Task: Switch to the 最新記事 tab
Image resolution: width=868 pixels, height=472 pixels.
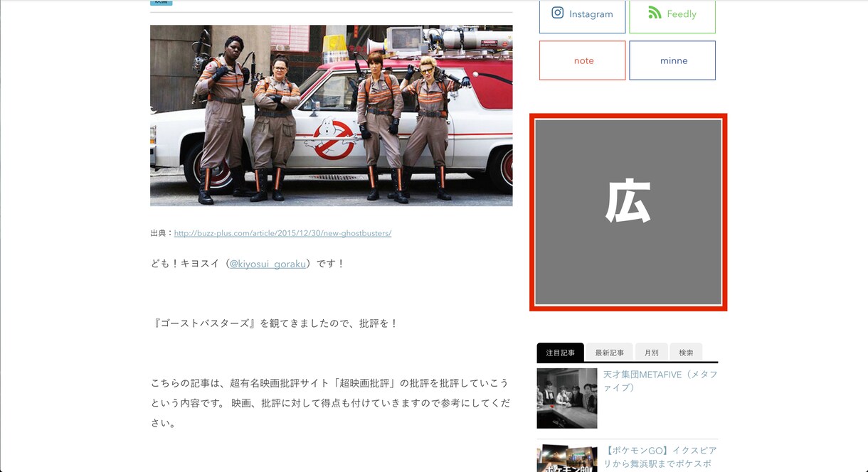Action: coord(610,353)
